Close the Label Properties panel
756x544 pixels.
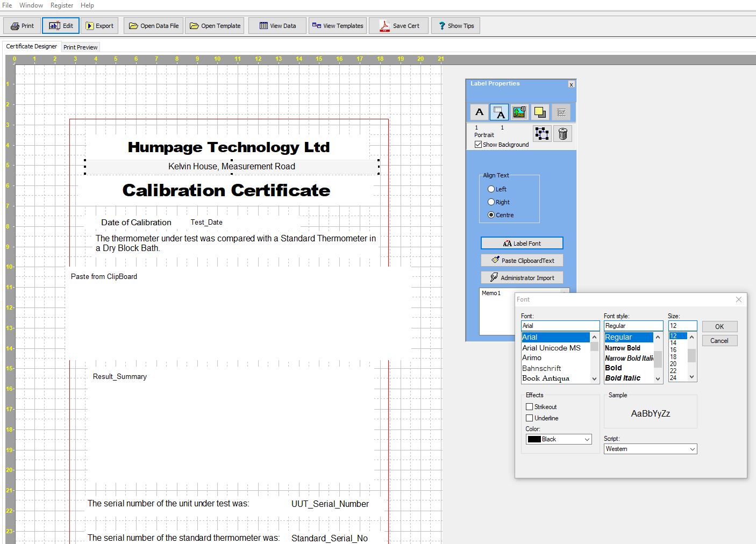571,84
